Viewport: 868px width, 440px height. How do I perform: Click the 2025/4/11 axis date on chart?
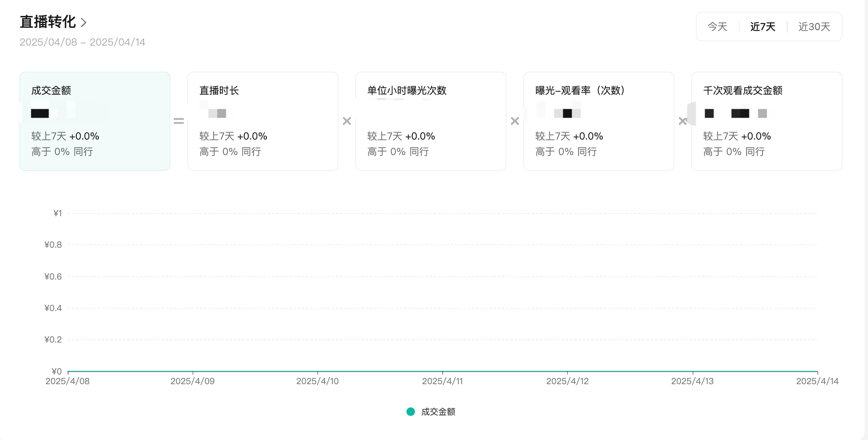(442, 381)
